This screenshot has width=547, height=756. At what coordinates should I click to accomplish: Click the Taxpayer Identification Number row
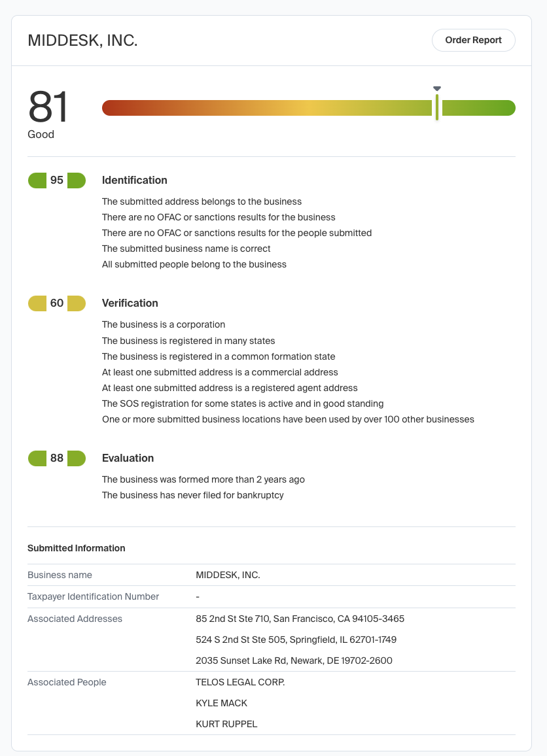tap(93, 596)
